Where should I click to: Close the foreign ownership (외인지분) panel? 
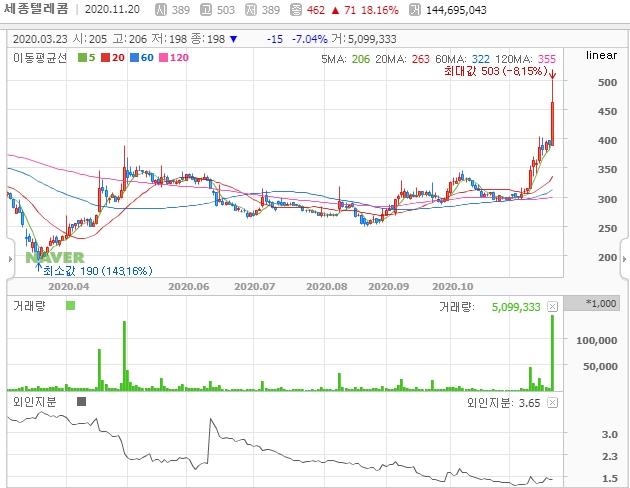pyautogui.click(x=553, y=402)
